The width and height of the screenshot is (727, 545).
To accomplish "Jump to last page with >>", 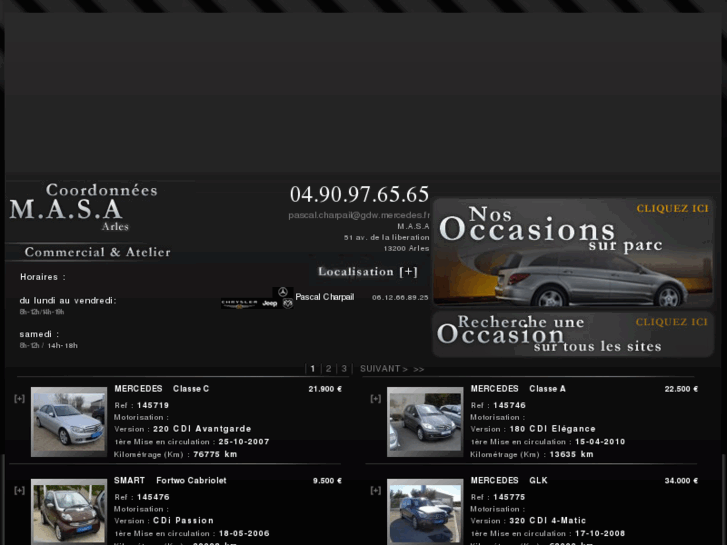I will (x=419, y=369).
